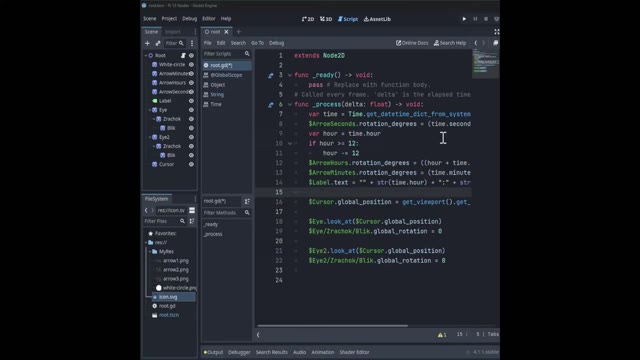
Task: Toggle the methods sort icon beside root.gd
Action: click(247, 201)
